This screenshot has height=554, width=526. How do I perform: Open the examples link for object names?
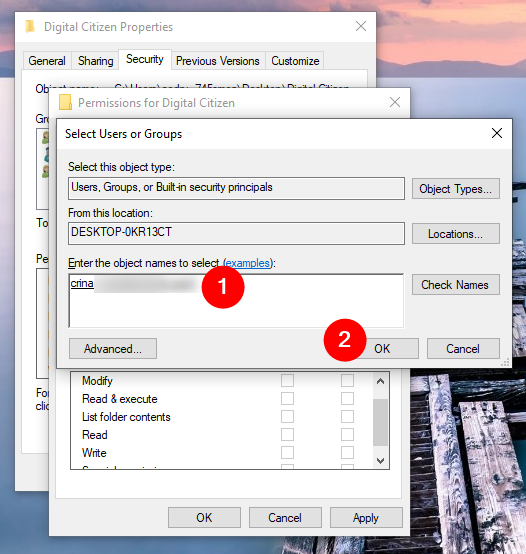click(247, 263)
